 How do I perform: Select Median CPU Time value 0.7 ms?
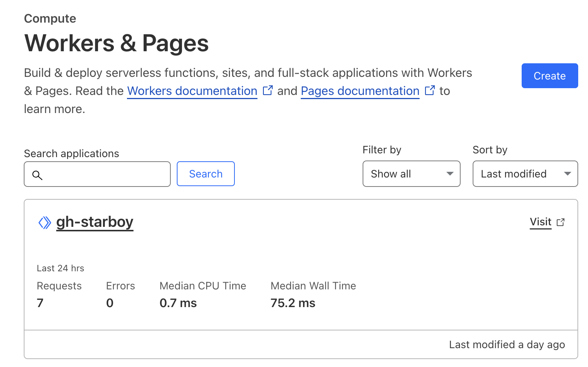pos(178,303)
